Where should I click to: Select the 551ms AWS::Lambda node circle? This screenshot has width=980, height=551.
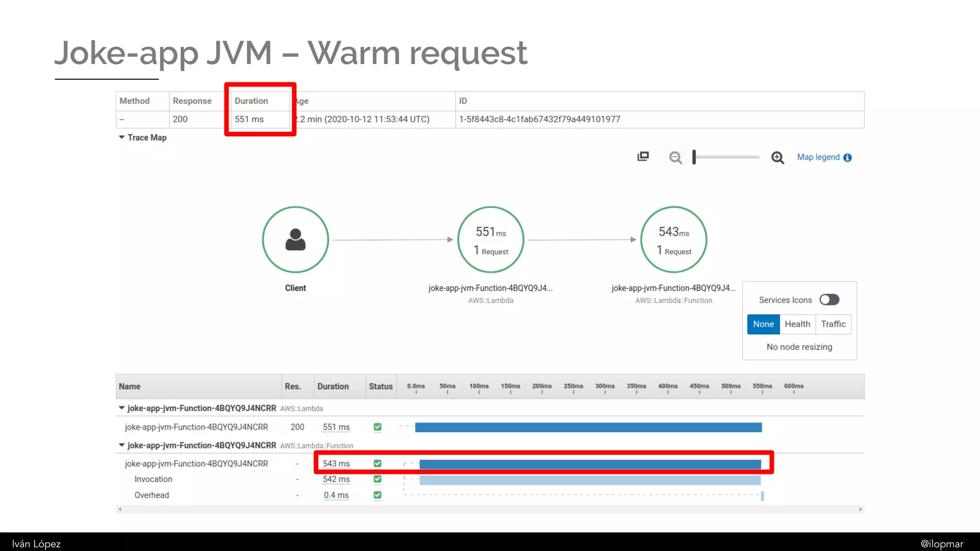tap(490, 240)
